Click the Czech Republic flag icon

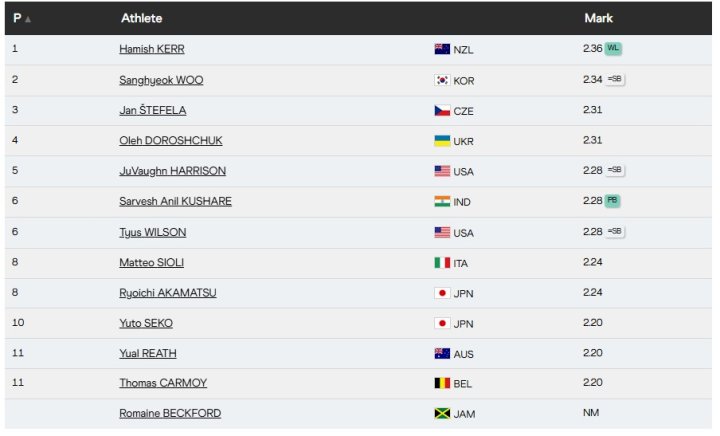[442, 111]
